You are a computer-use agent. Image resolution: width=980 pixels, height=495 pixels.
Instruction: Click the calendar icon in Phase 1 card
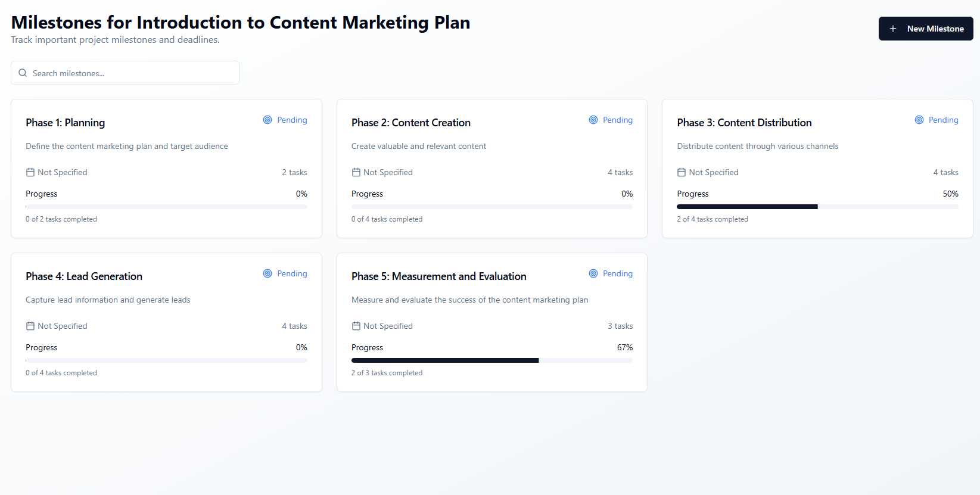[x=30, y=172]
